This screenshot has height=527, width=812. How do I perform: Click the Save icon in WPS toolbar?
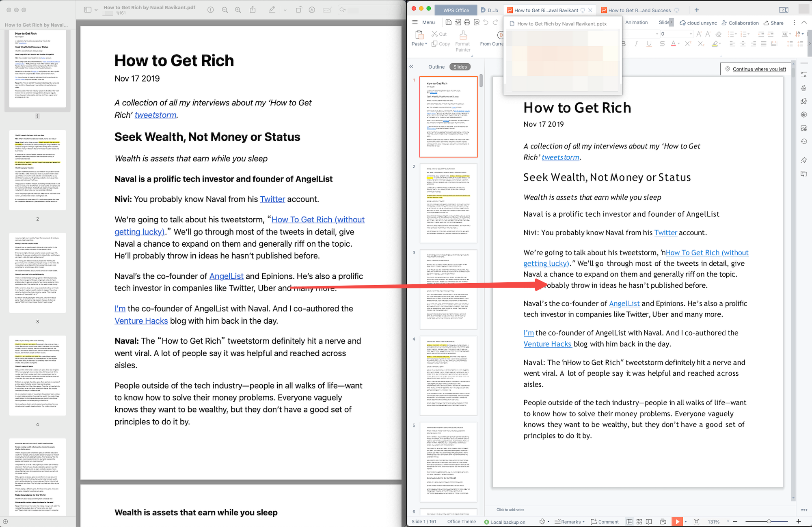[448, 22]
